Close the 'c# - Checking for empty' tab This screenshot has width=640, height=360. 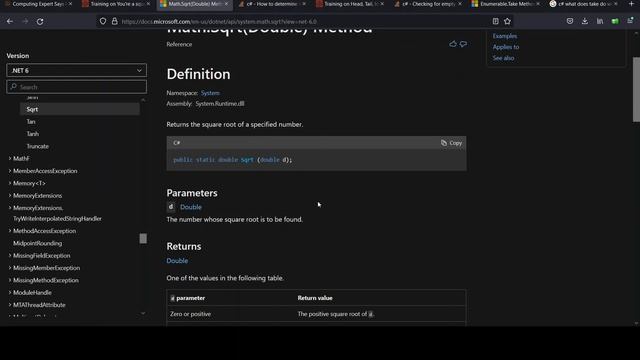click(460, 4)
